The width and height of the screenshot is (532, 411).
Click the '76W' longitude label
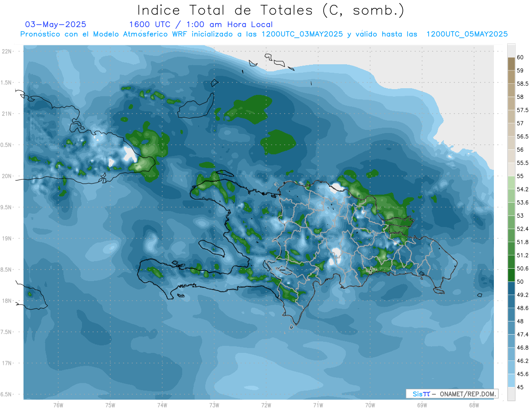58,405
